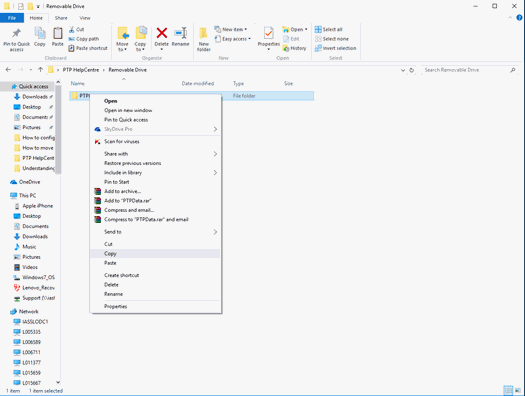Switch to large icons view in status bar
The width and height of the screenshot is (525, 396).
[518, 390]
